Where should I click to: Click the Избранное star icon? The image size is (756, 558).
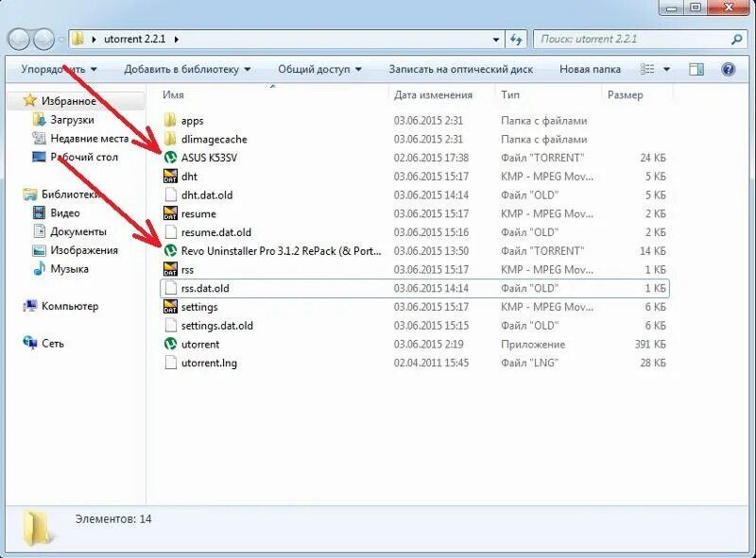[30, 100]
